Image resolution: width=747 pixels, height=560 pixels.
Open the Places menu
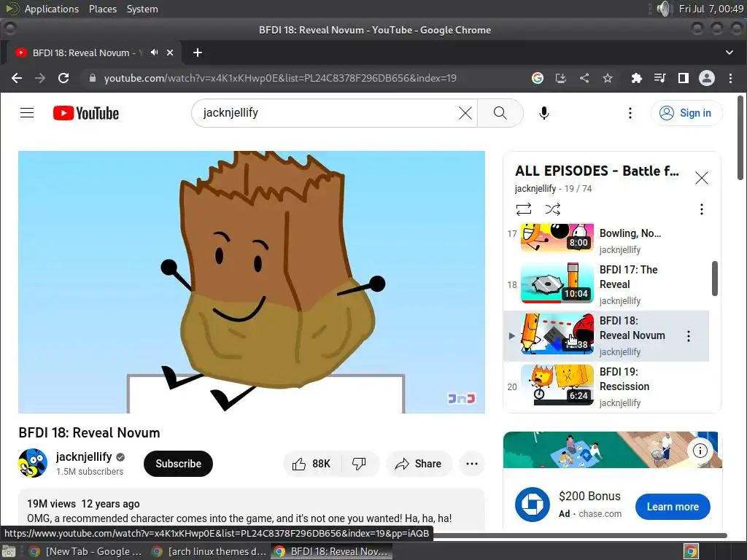tap(102, 9)
